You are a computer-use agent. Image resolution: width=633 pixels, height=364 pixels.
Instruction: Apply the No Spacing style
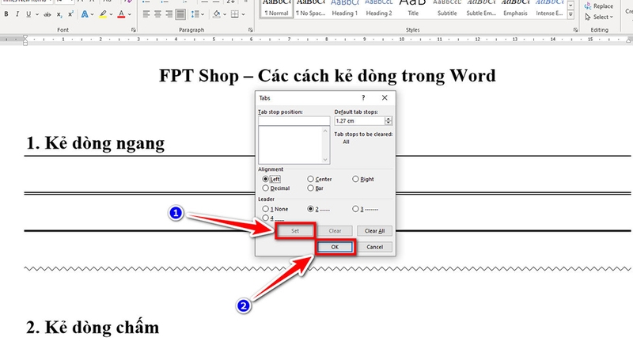click(x=310, y=9)
